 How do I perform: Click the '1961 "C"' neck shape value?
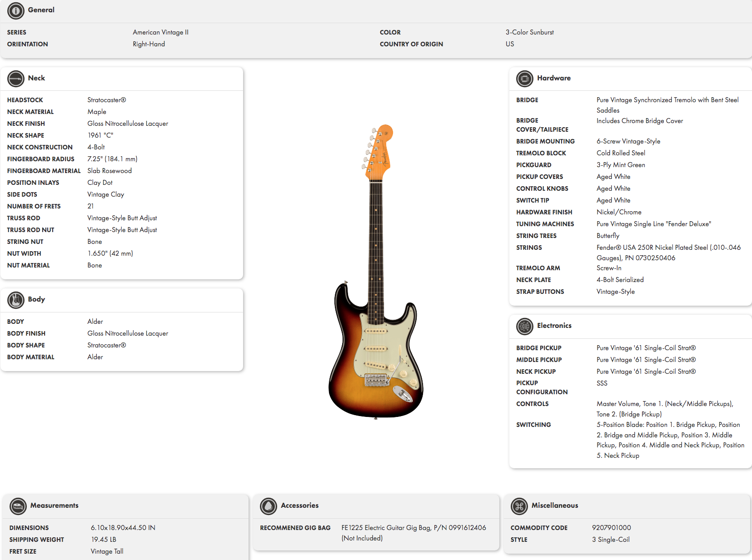coord(100,135)
